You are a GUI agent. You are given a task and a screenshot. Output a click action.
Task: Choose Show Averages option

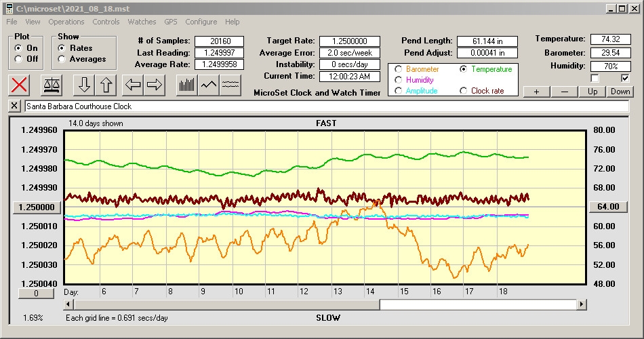62,59
